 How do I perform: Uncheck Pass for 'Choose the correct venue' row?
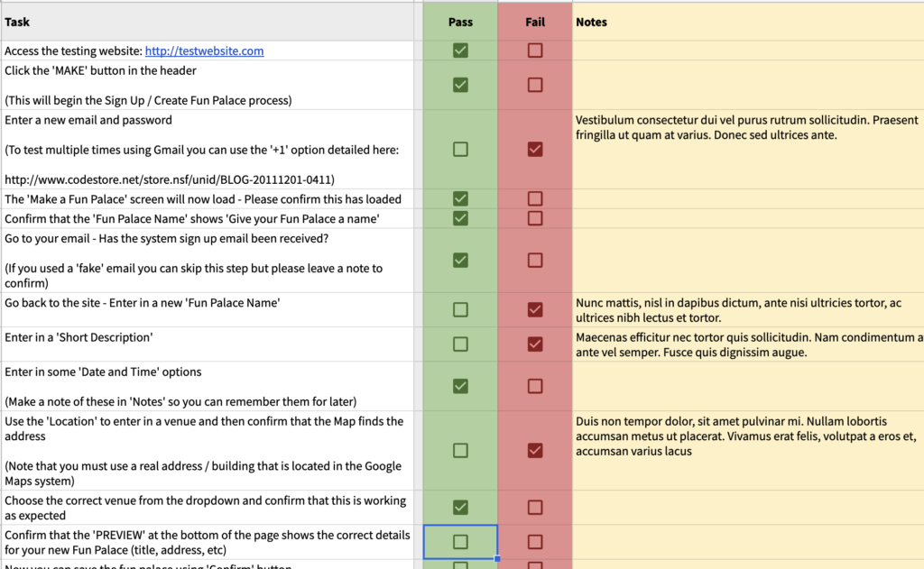pos(460,507)
